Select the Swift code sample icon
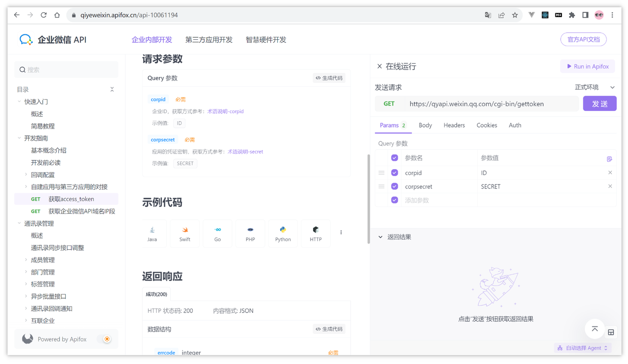628x364 pixels. click(184, 234)
